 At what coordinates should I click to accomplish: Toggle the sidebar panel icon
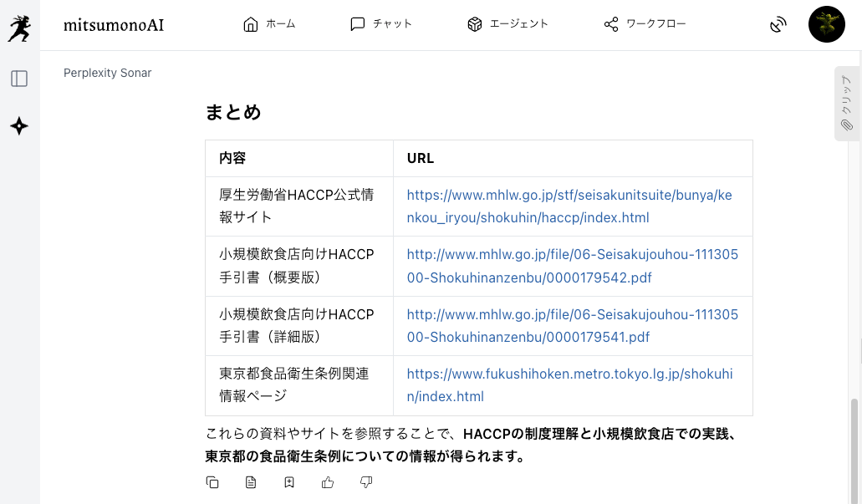tap(19, 79)
